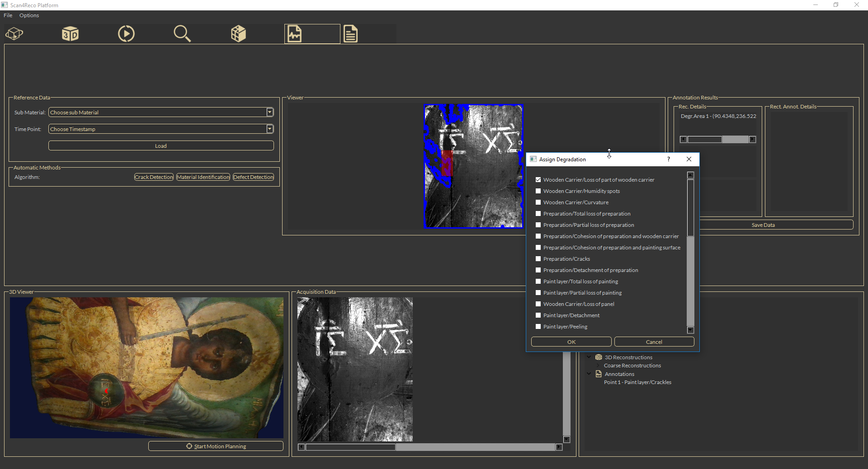The width and height of the screenshot is (868, 469).
Task: Open the report document toolbar icon
Action: pos(350,34)
